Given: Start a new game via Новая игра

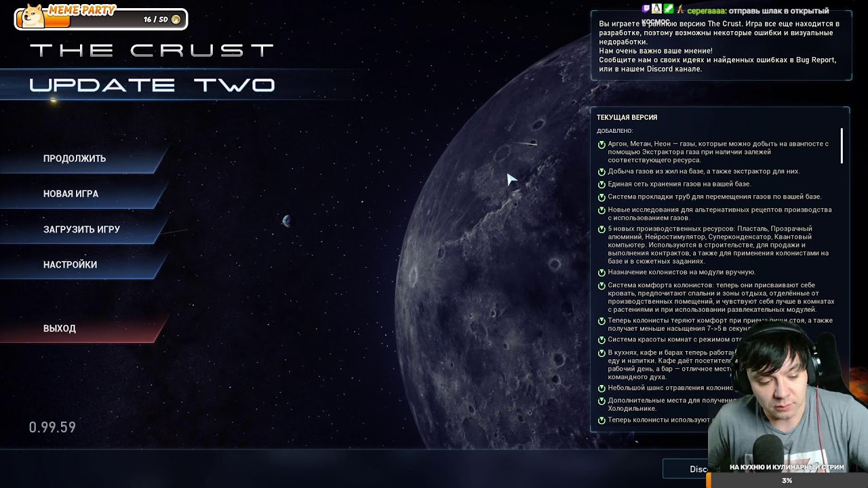Looking at the screenshot, I should pyautogui.click(x=83, y=194).
